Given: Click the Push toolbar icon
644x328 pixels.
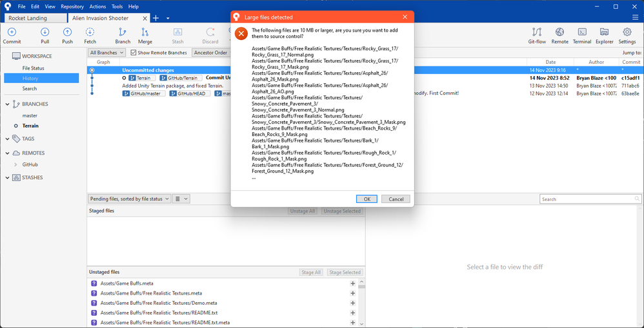Looking at the screenshot, I should 67,35.
